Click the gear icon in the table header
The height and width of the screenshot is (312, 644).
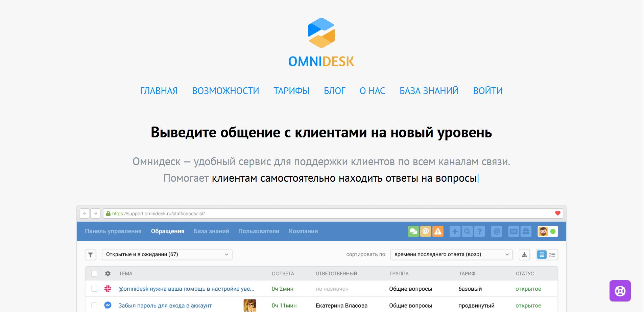click(108, 273)
